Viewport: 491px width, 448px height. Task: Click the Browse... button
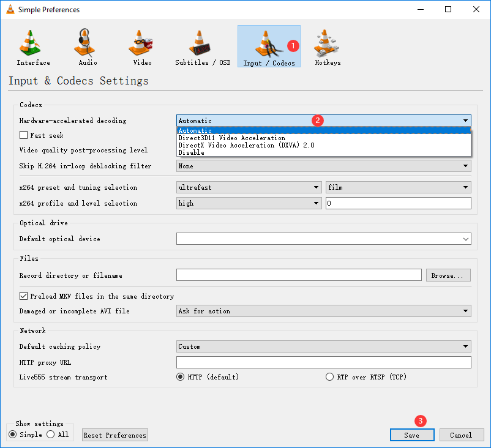pyautogui.click(x=448, y=275)
